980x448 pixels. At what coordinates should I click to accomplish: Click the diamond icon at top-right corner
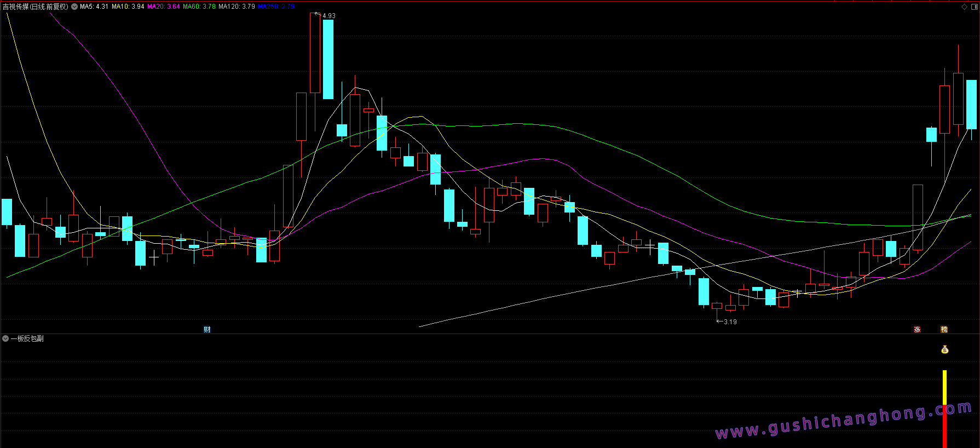click(x=964, y=7)
